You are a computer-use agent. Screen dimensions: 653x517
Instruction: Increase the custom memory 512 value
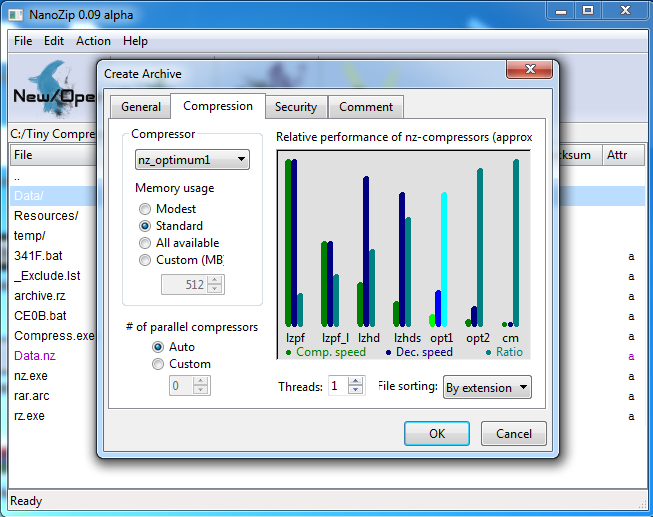(x=214, y=280)
